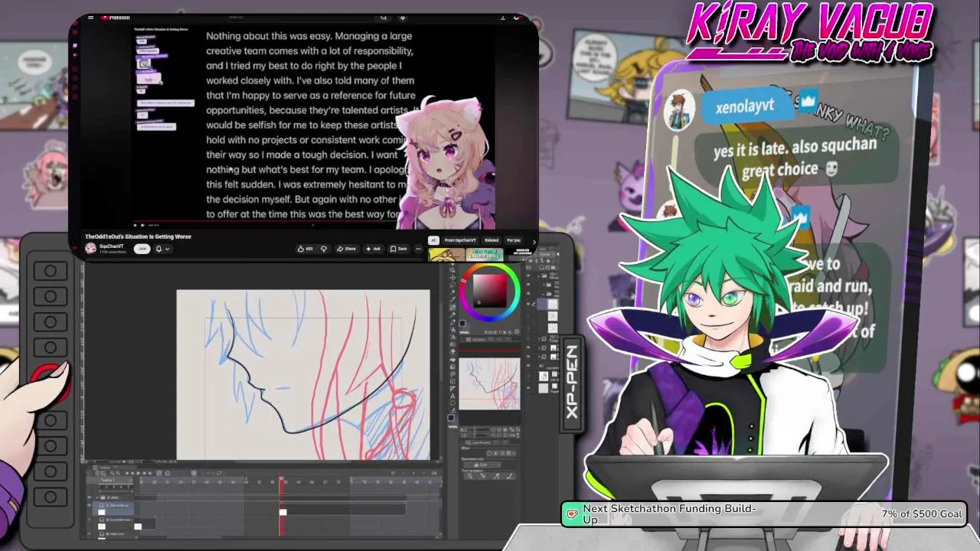Viewport: 980px width, 551px height.
Task: Select the For you chip
Action: 514,240
